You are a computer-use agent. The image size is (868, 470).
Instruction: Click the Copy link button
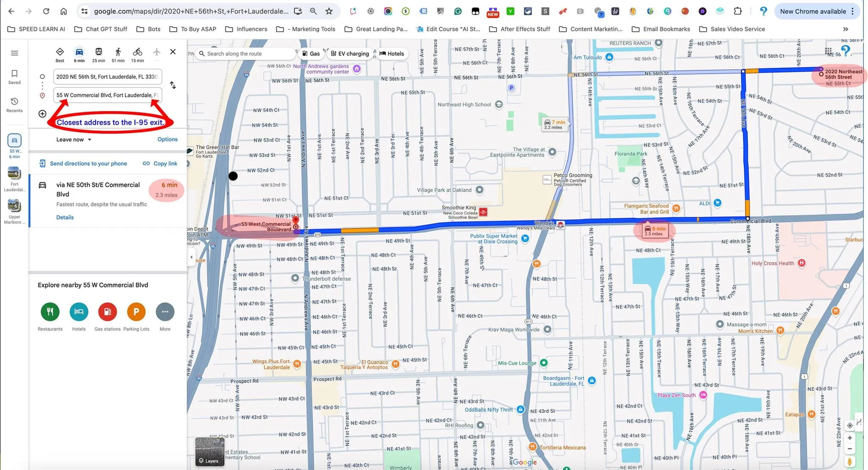[160, 163]
